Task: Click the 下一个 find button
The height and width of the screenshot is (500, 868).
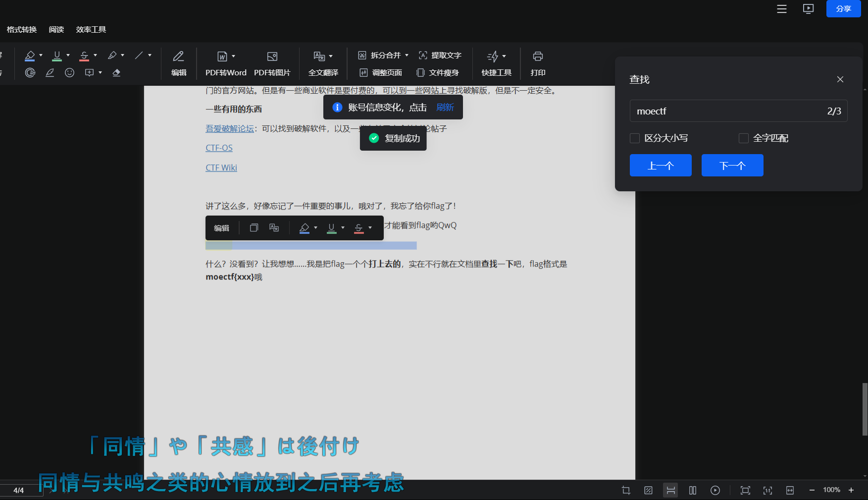Action: pyautogui.click(x=732, y=165)
